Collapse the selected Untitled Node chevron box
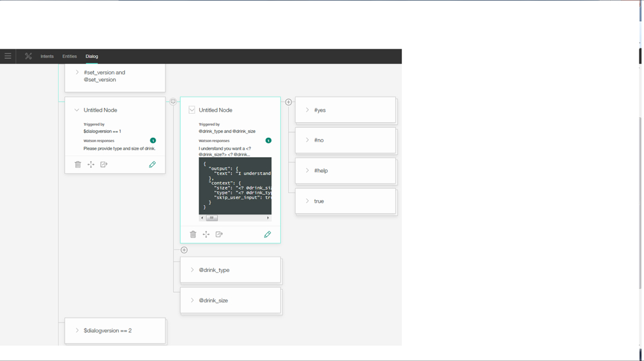The height and width of the screenshot is (361, 644). pyautogui.click(x=192, y=110)
